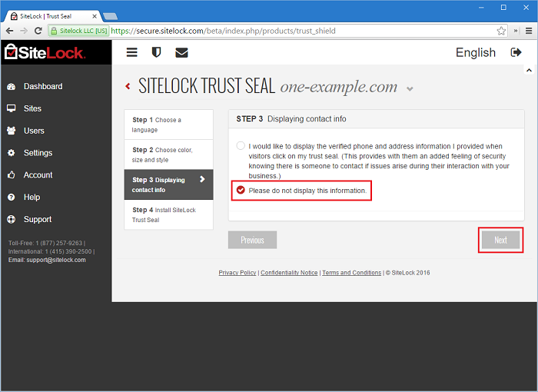Image resolution: width=538 pixels, height=392 pixels.
Task: Select display verified contact info radio
Action: pos(241,146)
